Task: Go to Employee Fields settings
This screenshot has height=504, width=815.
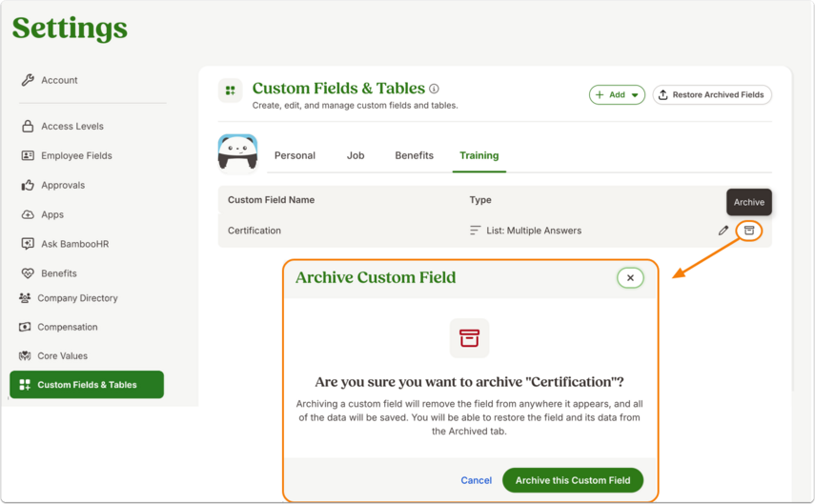Action: pos(76,155)
